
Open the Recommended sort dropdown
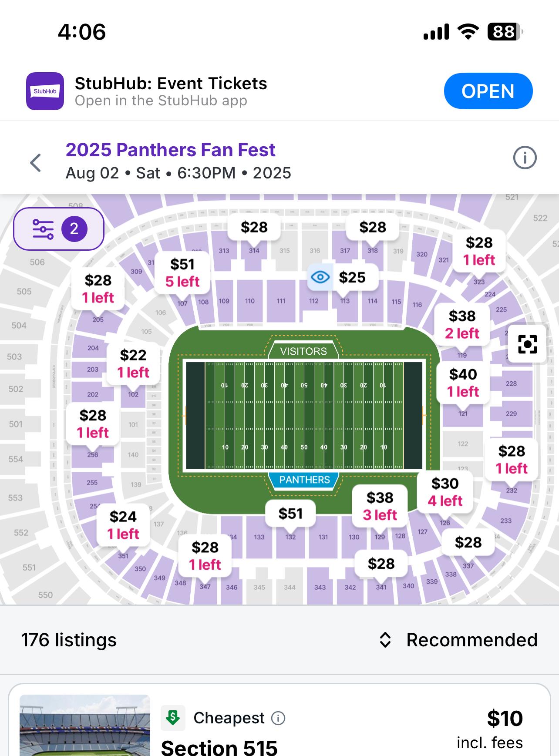458,640
